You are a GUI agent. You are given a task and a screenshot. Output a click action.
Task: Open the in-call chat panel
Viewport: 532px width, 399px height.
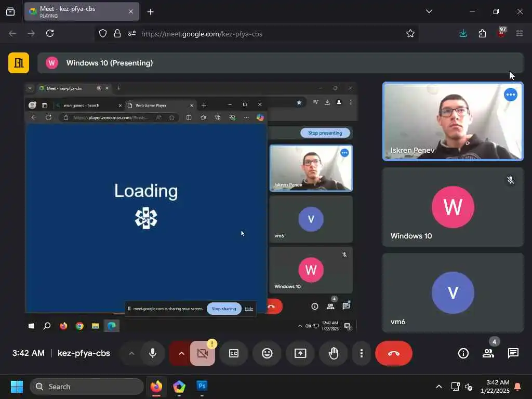513,353
